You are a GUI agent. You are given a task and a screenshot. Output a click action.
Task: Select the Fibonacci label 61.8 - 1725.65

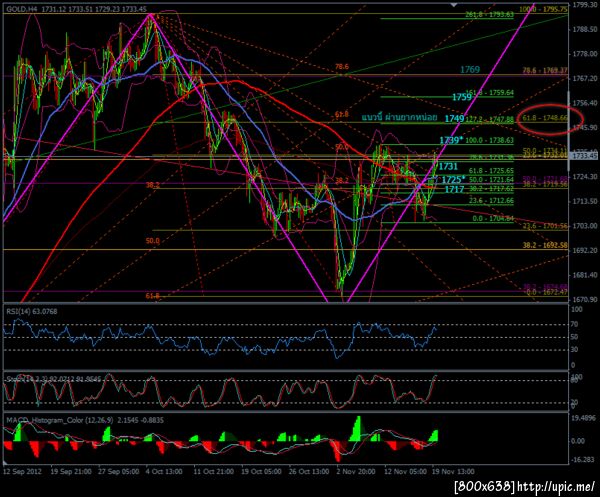pyautogui.click(x=491, y=171)
